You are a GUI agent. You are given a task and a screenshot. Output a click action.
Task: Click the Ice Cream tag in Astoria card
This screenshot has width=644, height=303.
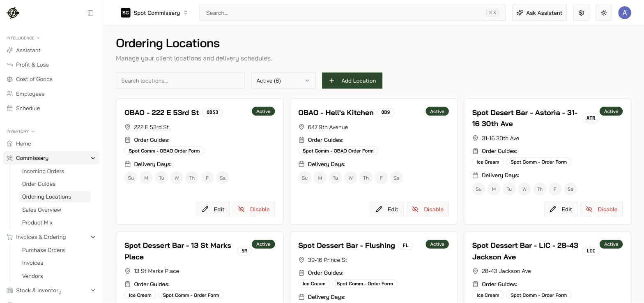point(488,162)
